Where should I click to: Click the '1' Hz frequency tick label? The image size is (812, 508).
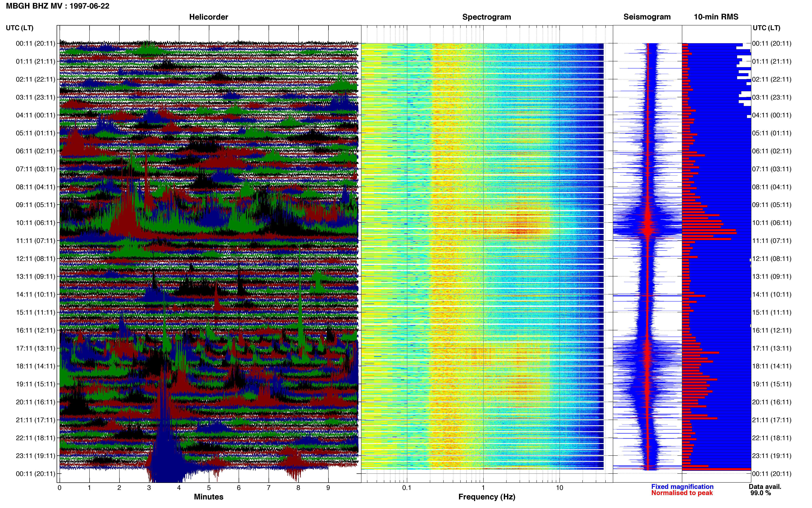point(483,487)
